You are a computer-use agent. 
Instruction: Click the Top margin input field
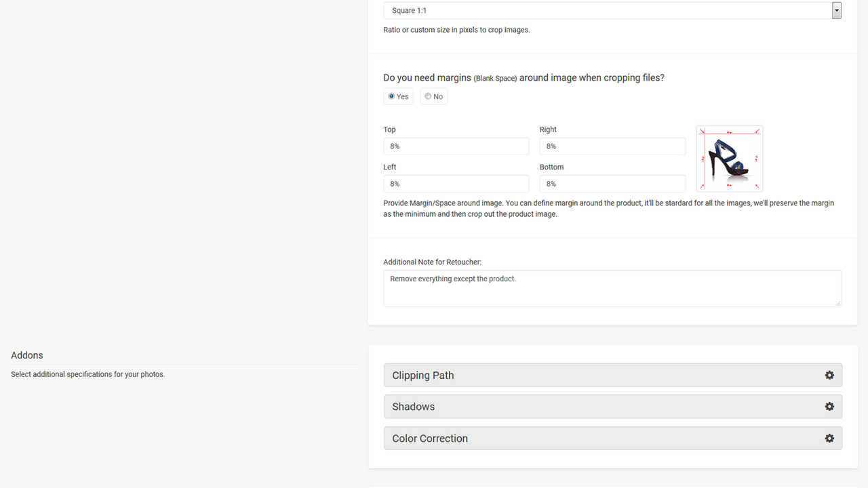pos(456,146)
